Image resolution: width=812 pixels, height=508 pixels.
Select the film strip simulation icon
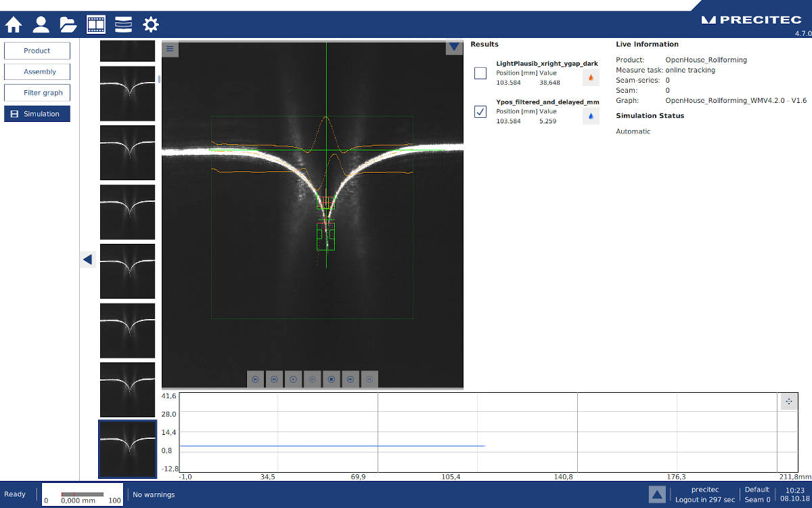(96, 25)
